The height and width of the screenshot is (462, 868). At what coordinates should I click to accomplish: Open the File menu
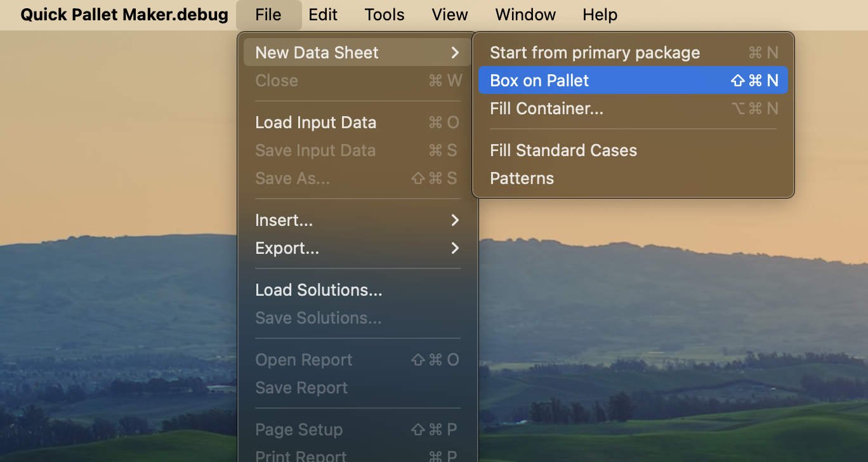[268, 15]
